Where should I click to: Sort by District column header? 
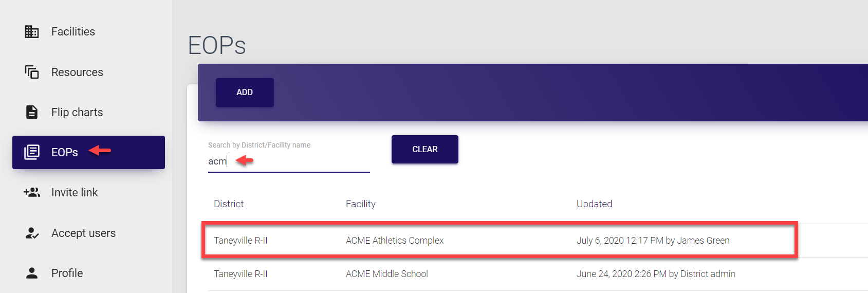229,204
